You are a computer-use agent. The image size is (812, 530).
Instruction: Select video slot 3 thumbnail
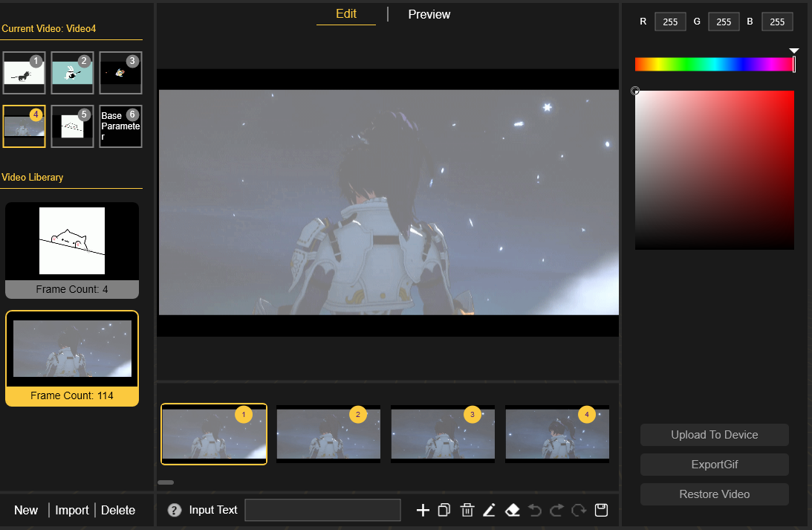coord(120,73)
